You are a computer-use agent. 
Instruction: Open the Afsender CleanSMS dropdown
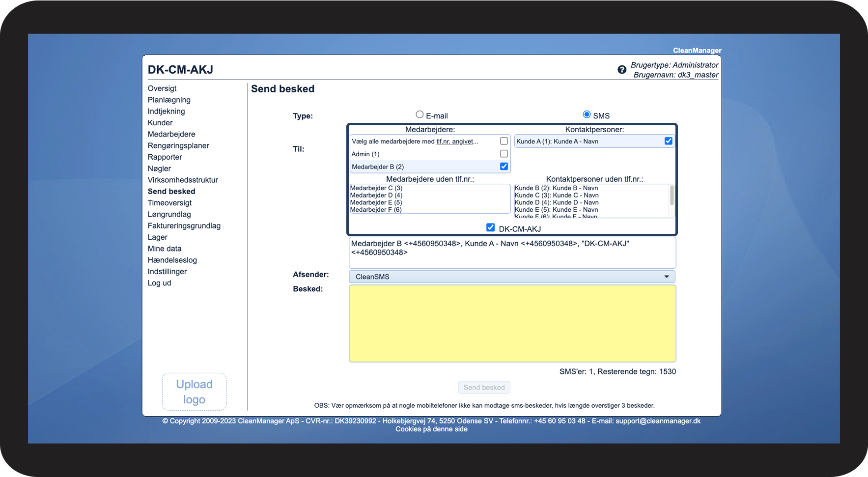pos(512,277)
